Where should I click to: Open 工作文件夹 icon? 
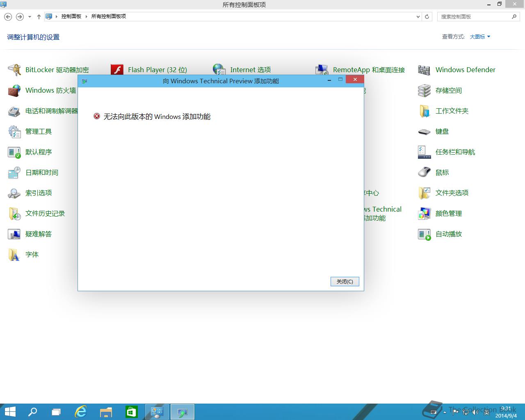tap(424, 111)
